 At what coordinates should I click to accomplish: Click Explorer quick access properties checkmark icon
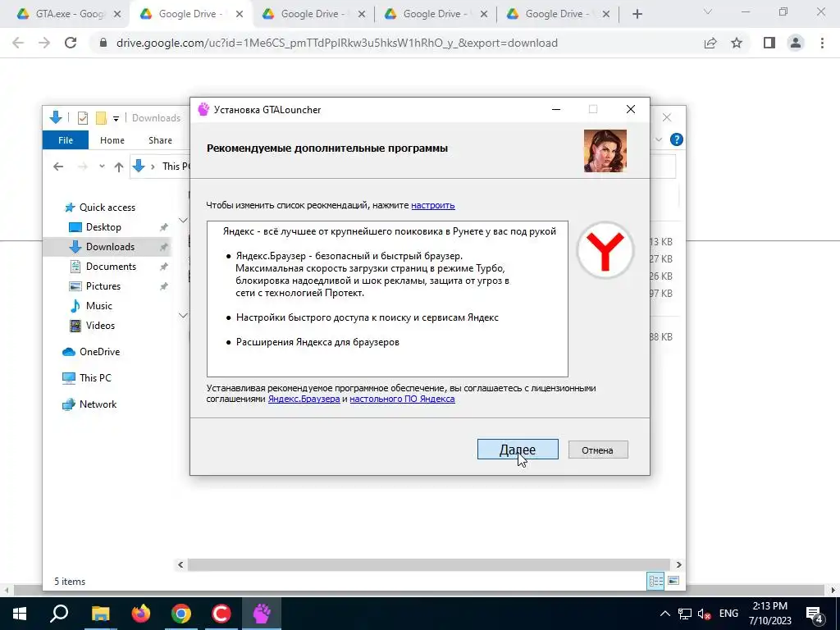point(83,118)
